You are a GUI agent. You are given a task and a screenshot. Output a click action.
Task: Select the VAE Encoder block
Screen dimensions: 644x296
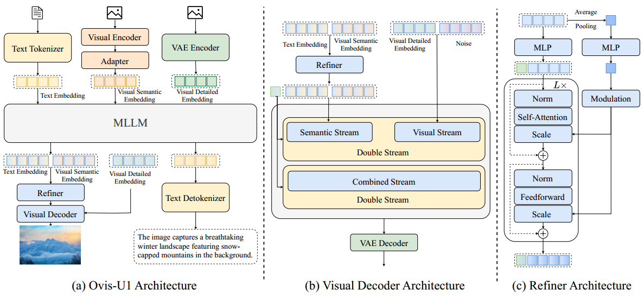pos(195,48)
